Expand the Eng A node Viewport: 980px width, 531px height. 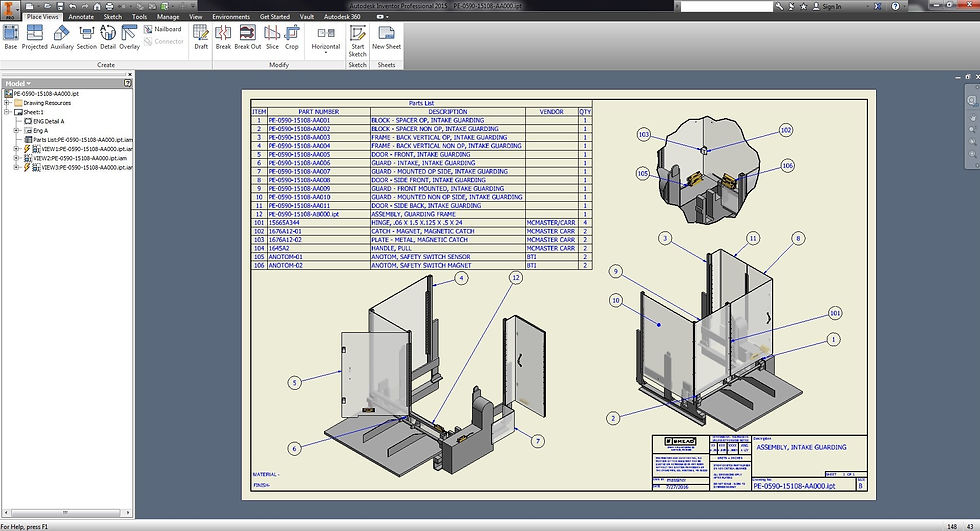pos(17,131)
